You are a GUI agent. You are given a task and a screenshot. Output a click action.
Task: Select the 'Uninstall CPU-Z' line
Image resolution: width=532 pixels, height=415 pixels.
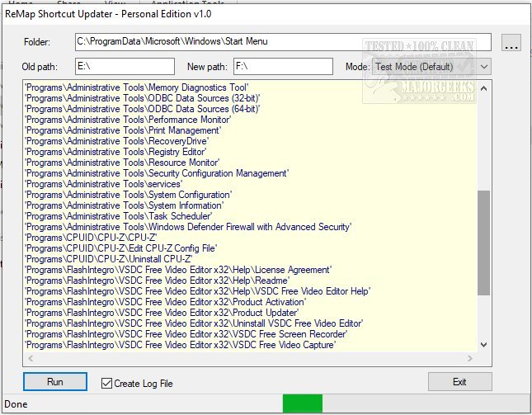tap(109, 259)
